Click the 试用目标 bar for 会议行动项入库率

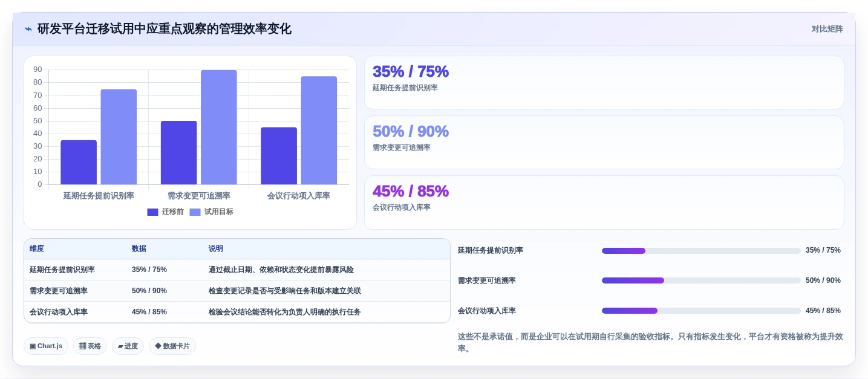(x=319, y=130)
